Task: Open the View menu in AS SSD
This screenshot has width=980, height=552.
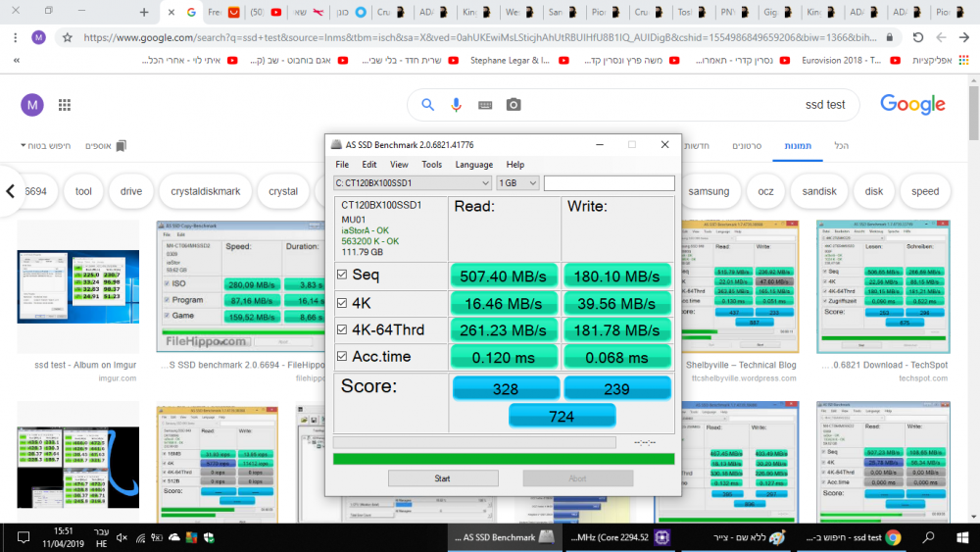Action: point(399,165)
